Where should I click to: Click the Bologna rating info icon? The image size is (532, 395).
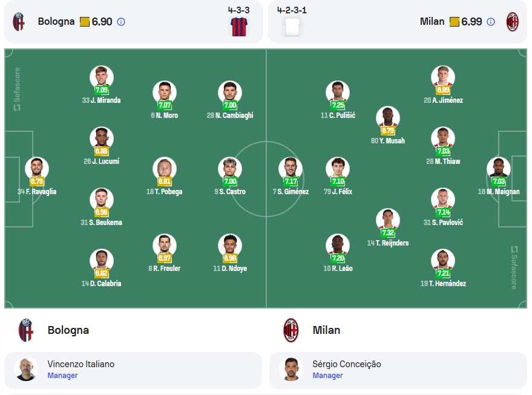121,22
